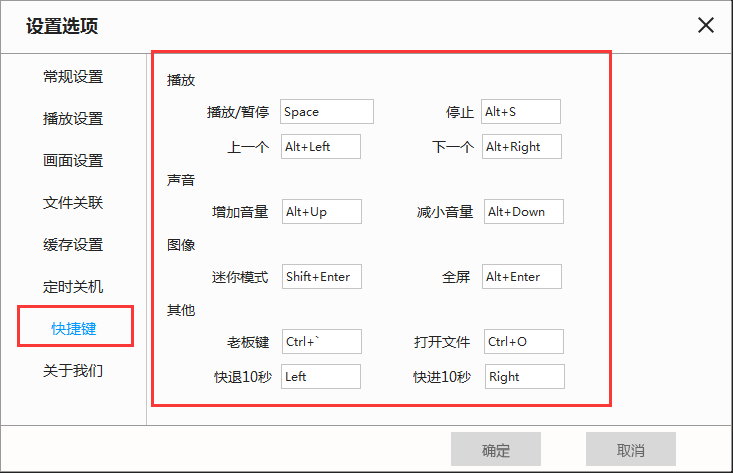The width and height of the screenshot is (733, 473).
Task: Click the 取消 button
Action: click(x=630, y=450)
